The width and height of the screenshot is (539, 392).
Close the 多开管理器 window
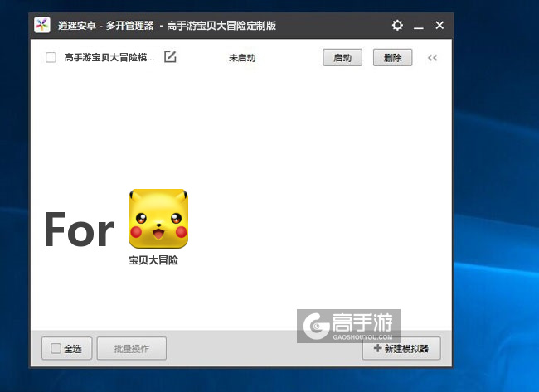439,25
